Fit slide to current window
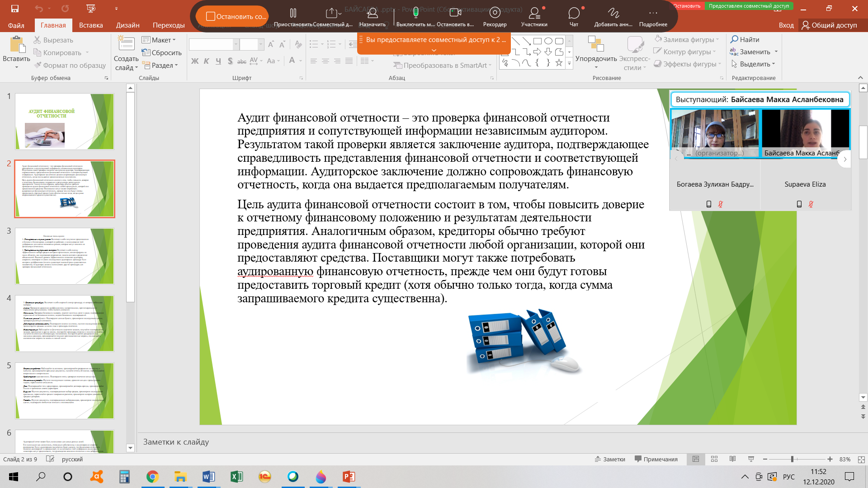This screenshot has height=488, width=868. coord(861,459)
